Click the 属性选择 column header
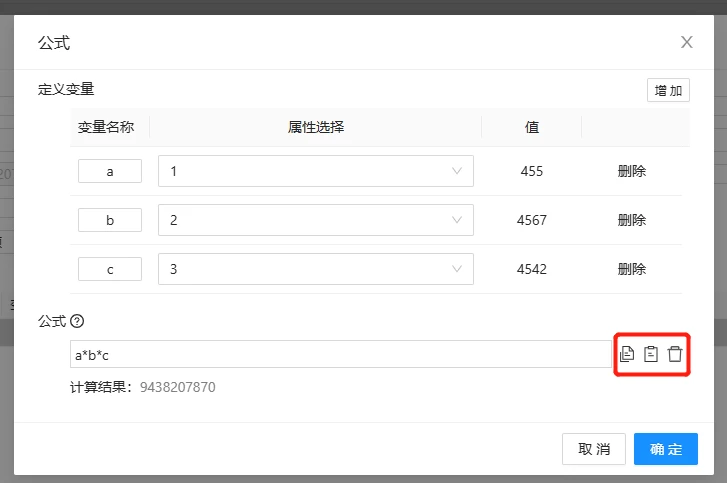 [316, 127]
